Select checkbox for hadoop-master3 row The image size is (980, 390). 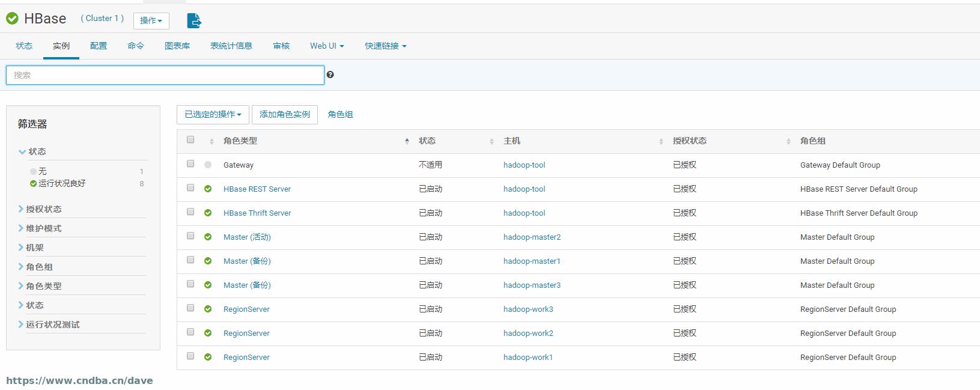click(190, 284)
